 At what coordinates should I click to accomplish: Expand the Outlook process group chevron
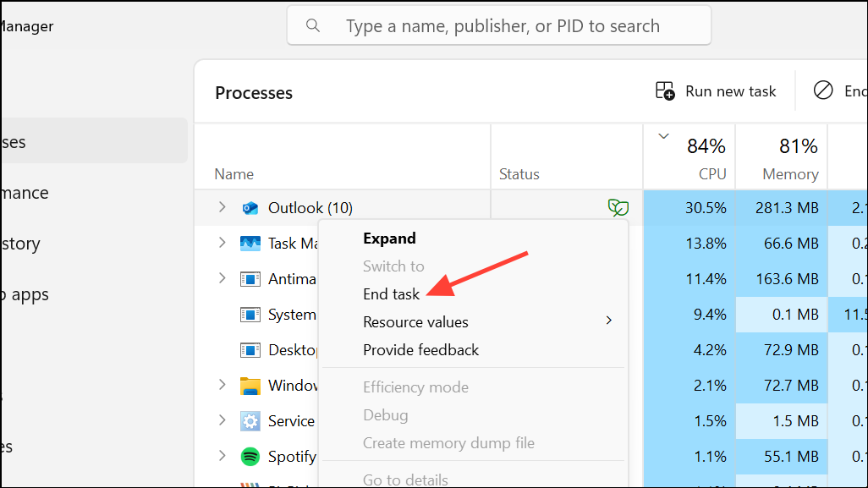click(222, 207)
